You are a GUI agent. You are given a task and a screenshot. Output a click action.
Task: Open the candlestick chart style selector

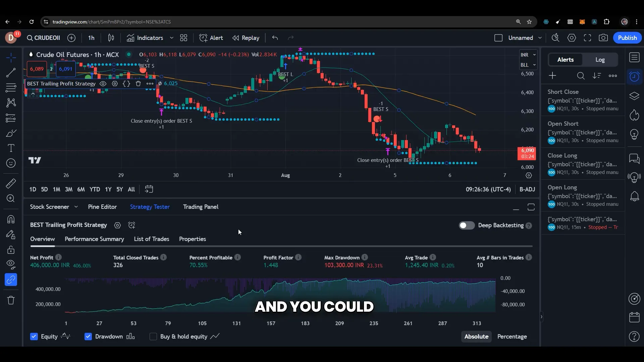pos(111,38)
